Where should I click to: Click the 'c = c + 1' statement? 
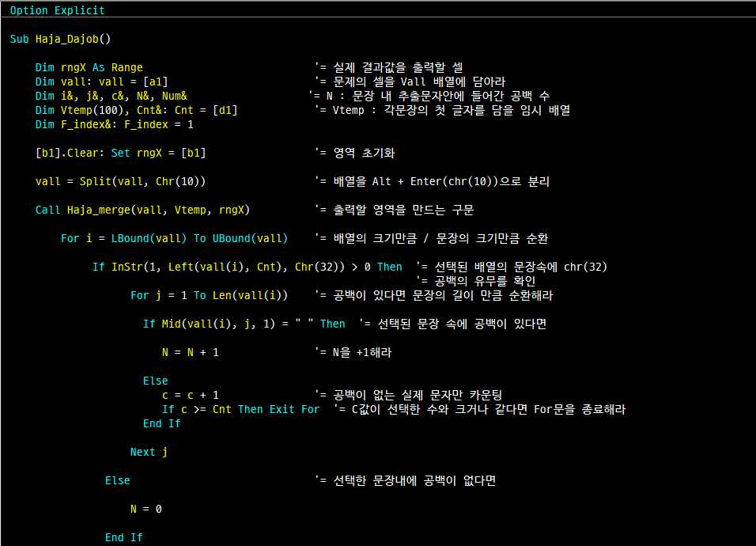point(191,396)
